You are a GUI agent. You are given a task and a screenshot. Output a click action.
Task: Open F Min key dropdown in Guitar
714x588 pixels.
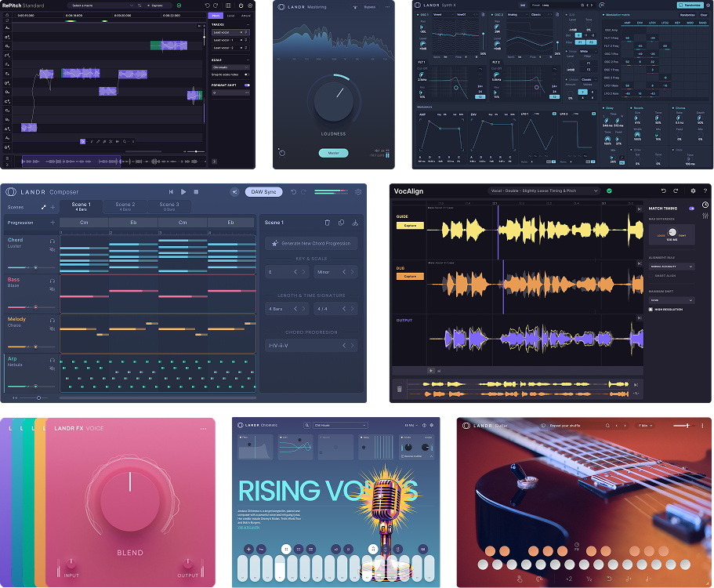tap(645, 426)
